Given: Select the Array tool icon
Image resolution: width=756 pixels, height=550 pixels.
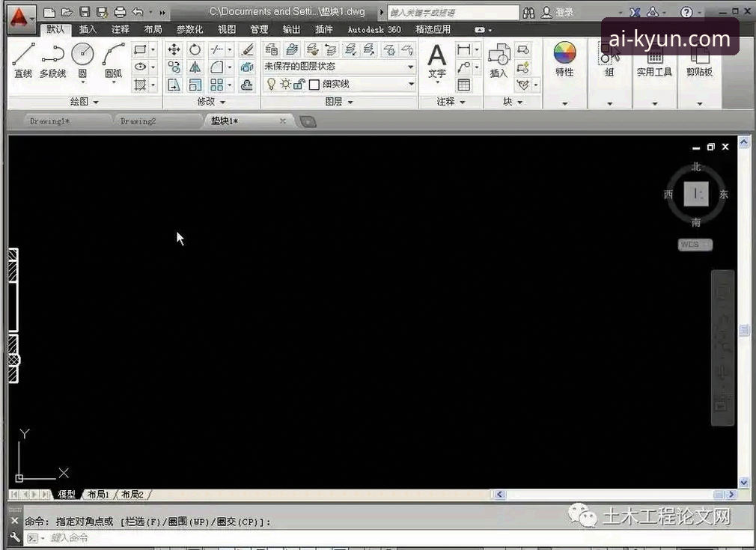Looking at the screenshot, I should [217, 85].
